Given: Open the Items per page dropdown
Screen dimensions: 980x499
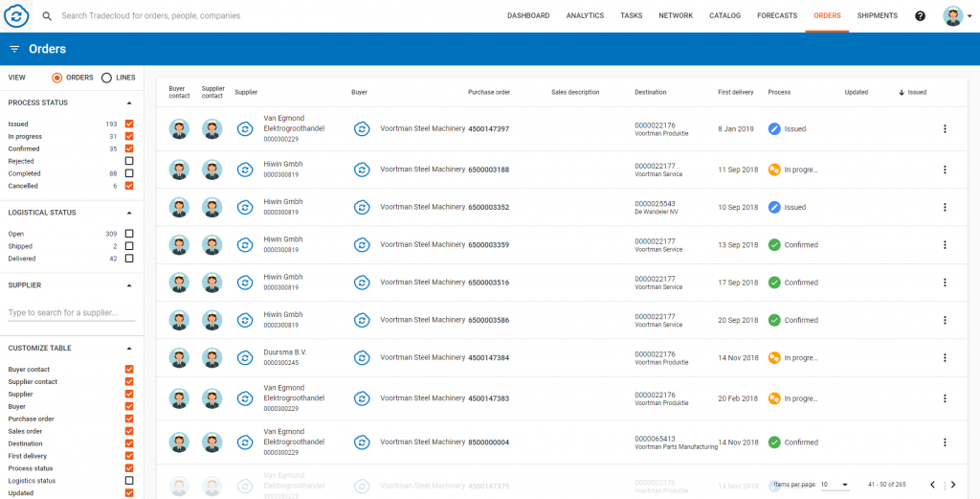Looking at the screenshot, I should [835, 485].
